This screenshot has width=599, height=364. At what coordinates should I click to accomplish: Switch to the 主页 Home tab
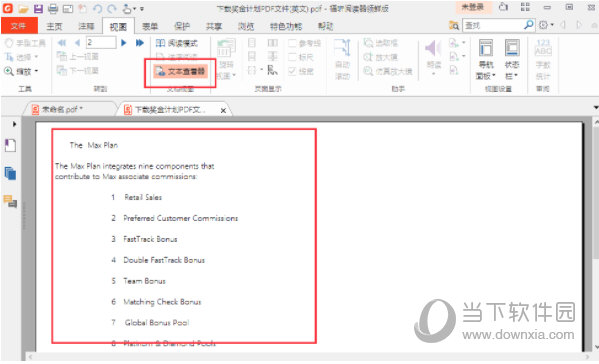54,26
